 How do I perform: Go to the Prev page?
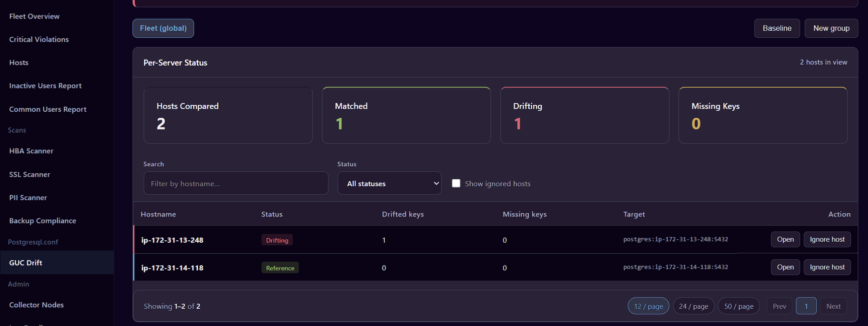(x=779, y=306)
